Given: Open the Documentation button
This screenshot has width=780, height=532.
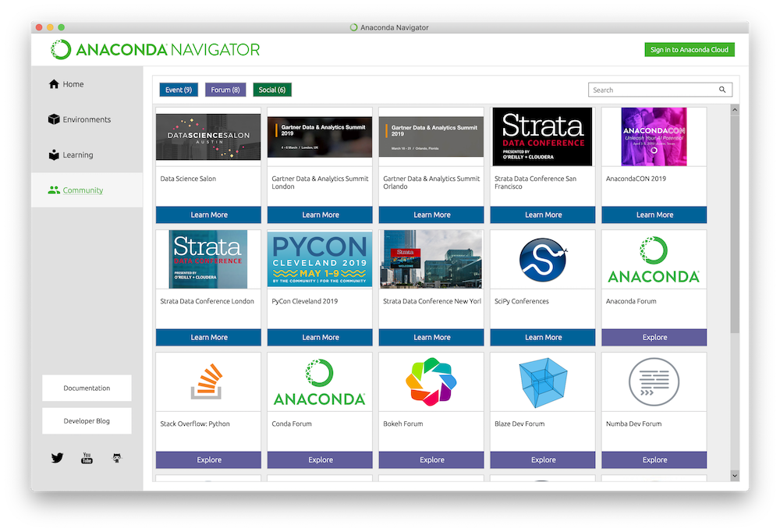Looking at the screenshot, I should [87, 388].
